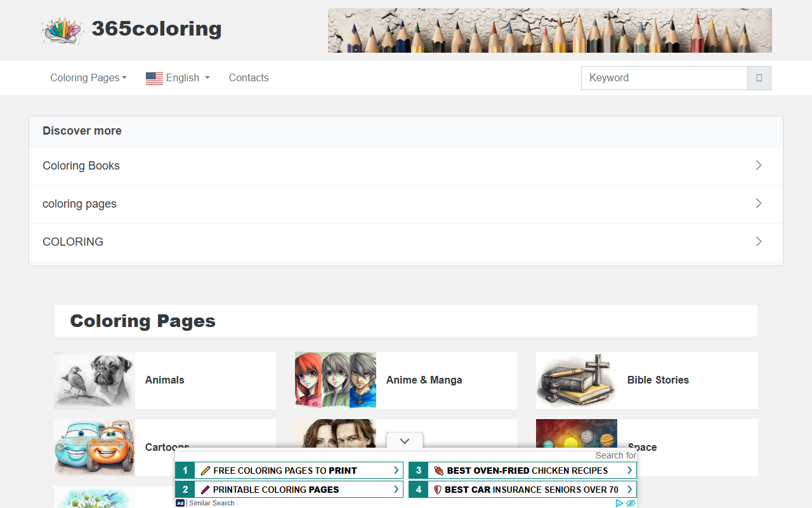Click the 365coloring pencil logo icon
The width and height of the screenshot is (812, 508).
62,30
